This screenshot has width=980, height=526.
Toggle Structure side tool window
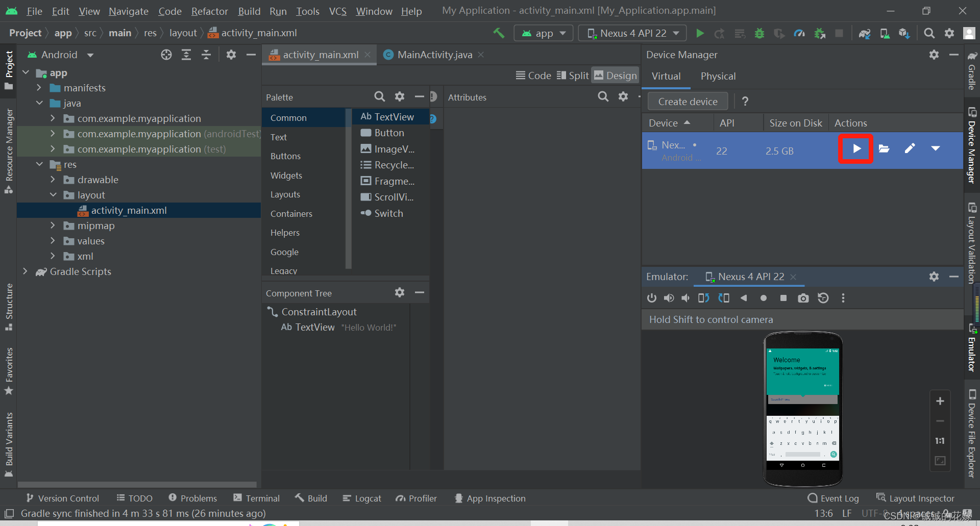9,307
